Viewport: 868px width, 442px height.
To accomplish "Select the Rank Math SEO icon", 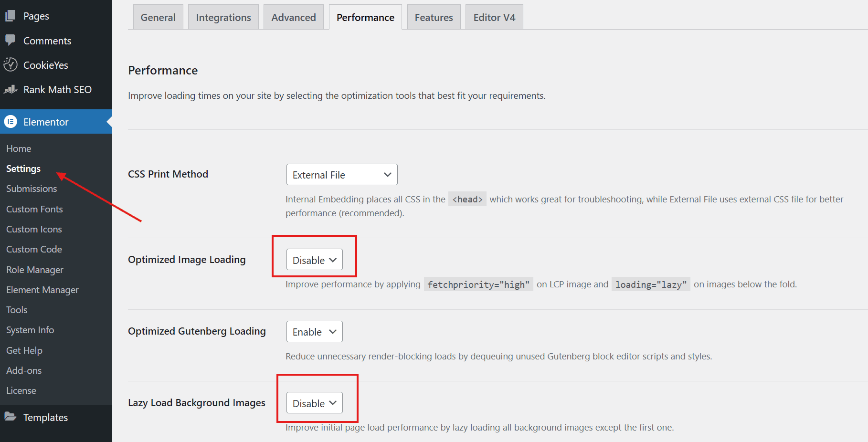I will [x=11, y=89].
